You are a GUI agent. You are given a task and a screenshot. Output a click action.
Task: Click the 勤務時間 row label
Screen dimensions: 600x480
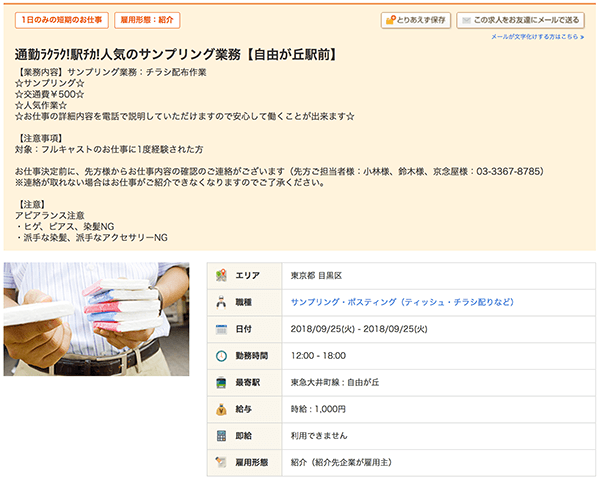[x=251, y=356]
